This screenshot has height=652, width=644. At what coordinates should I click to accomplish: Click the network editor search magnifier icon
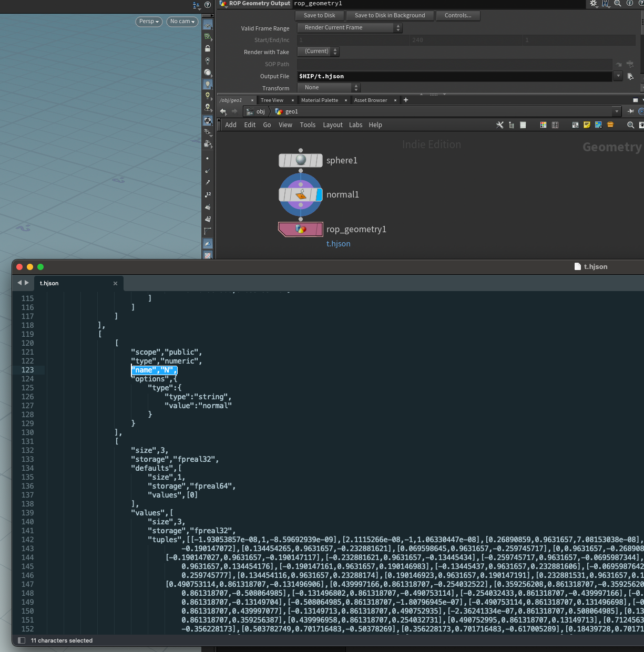[x=630, y=125]
